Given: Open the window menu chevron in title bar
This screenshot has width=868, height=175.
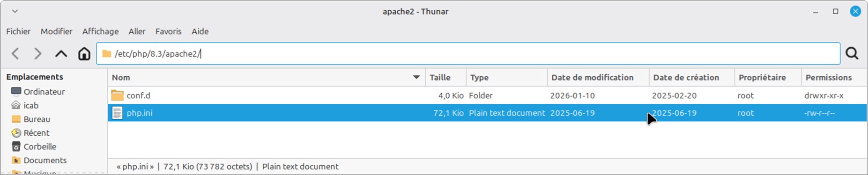Looking at the screenshot, I should coord(15,11).
